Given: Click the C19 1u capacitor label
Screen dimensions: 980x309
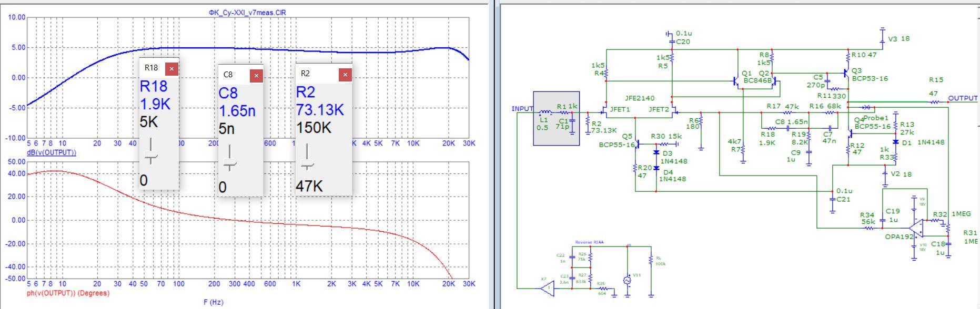Looking at the screenshot, I should pyautogui.click(x=892, y=215).
